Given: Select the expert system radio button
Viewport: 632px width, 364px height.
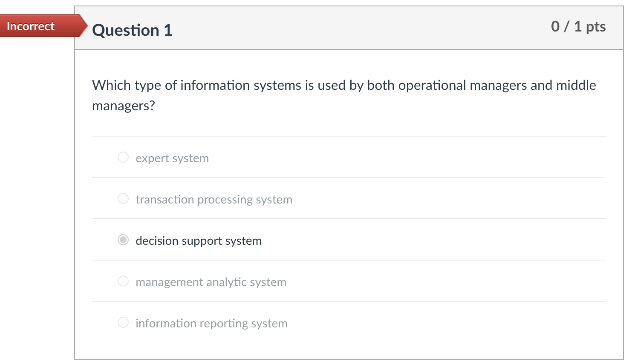Looking at the screenshot, I should point(123,158).
